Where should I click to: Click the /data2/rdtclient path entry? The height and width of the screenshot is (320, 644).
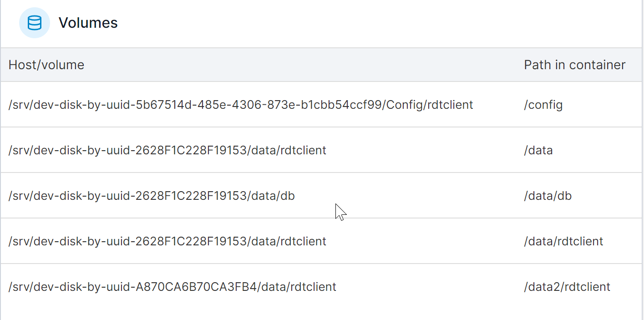(567, 286)
